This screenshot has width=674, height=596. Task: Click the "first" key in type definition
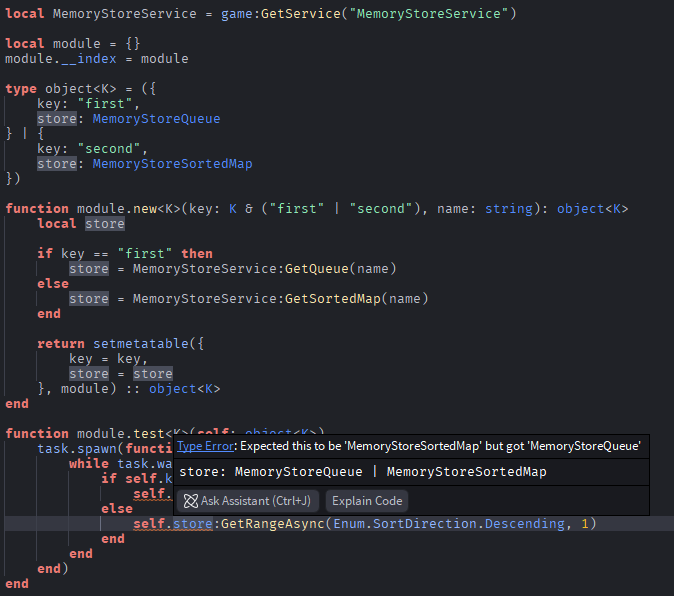coord(104,104)
